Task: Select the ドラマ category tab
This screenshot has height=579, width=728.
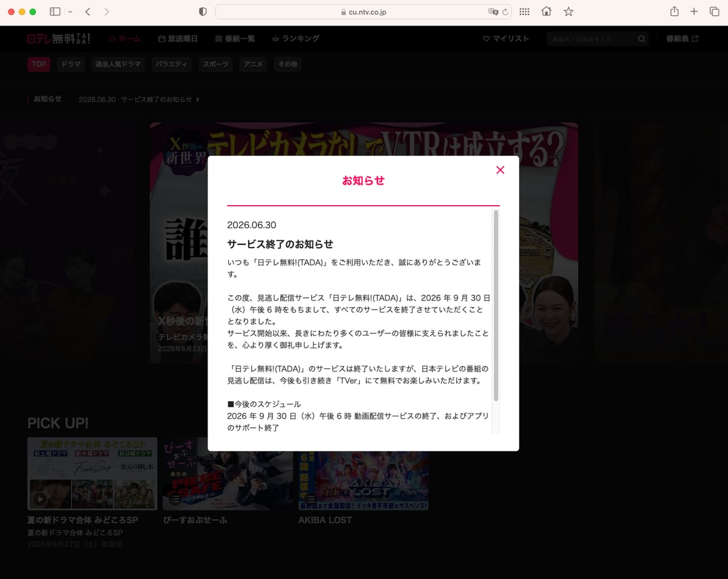Action: [x=71, y=64]
